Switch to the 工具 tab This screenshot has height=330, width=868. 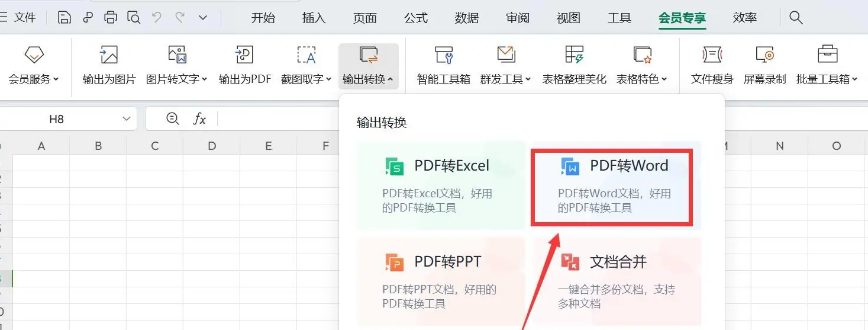tap(619, 18)
